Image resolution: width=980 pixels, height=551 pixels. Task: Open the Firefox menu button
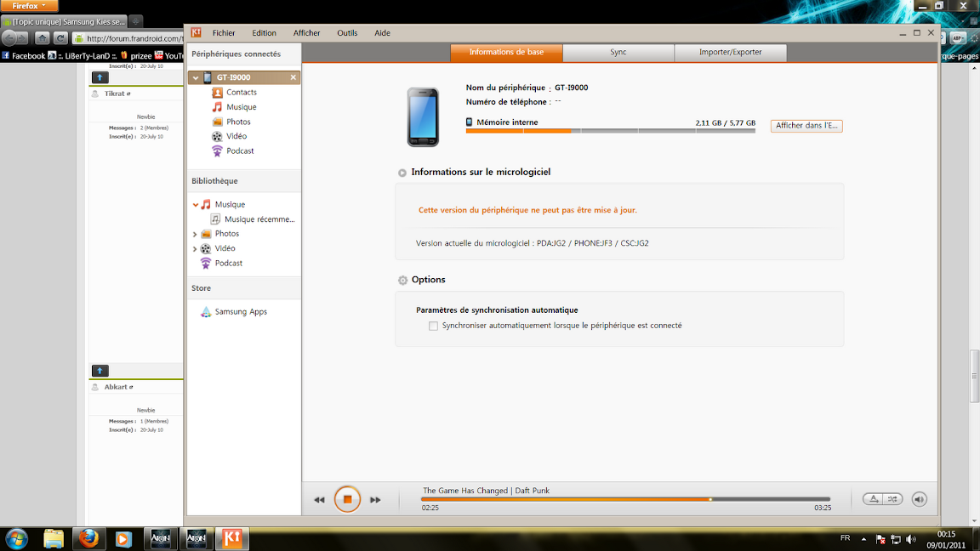pos(29,6)
